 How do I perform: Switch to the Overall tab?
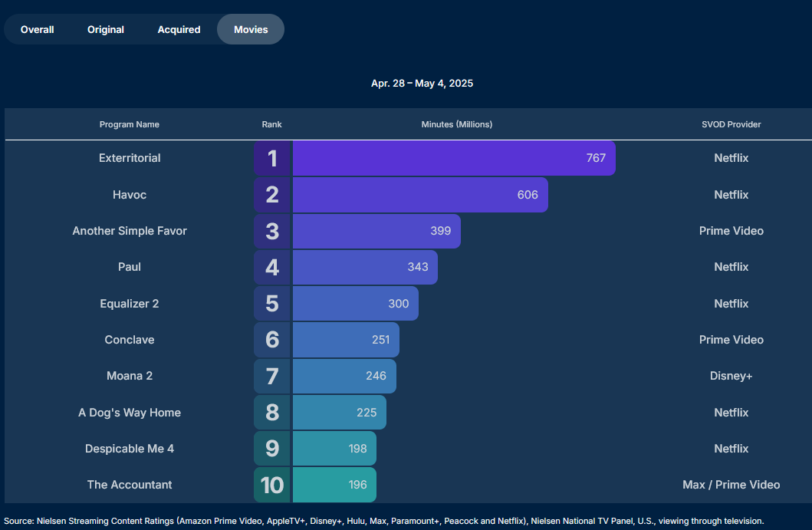point(37,30)
